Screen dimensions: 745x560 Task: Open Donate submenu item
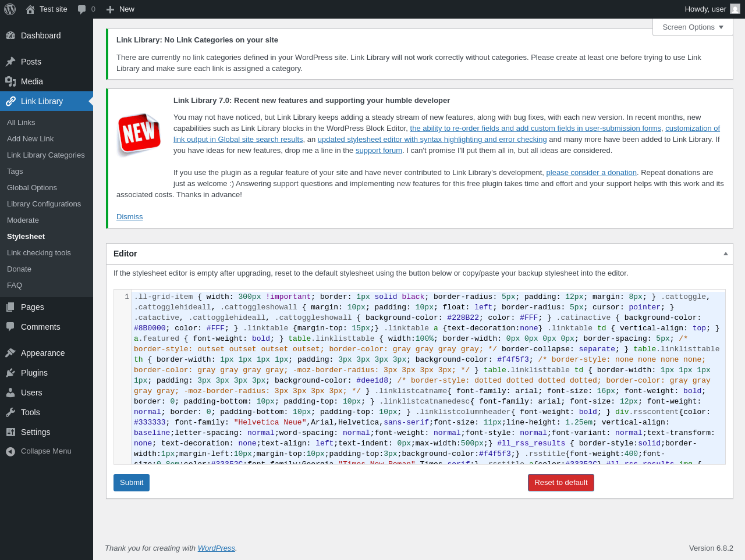19,269
